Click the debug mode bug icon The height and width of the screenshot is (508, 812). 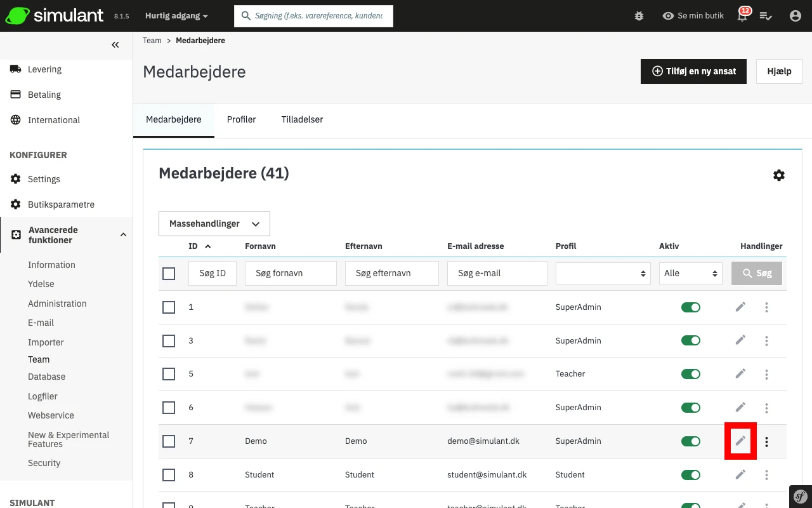[x=639, y=16]
